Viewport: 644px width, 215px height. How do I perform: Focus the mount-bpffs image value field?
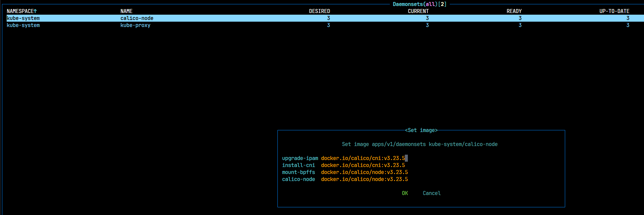point(365,172)
